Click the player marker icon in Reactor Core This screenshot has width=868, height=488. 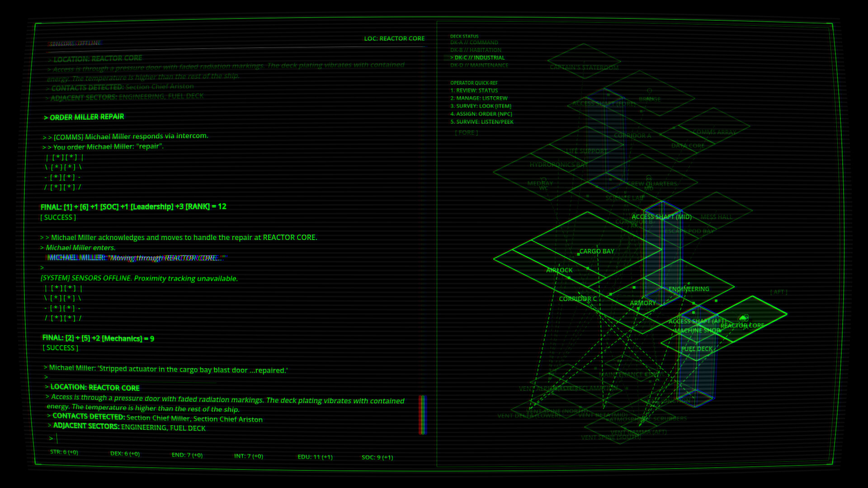click(744, 318)
